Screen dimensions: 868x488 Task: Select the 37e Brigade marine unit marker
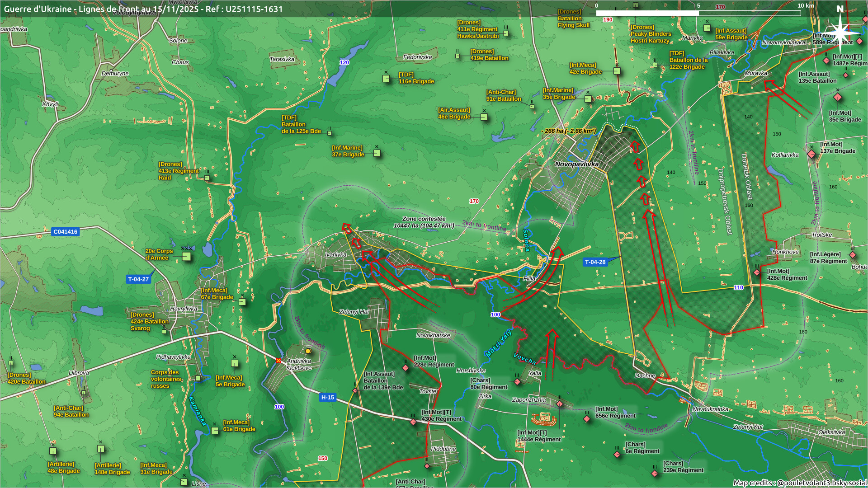377,153
